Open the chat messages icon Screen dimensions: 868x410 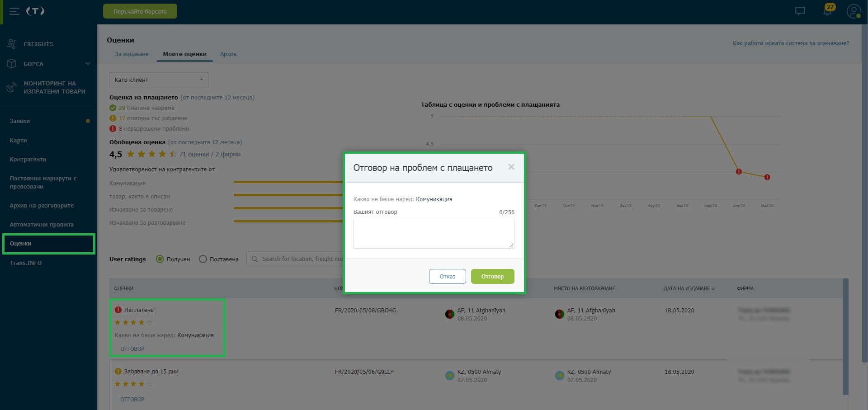(x=800, y=11)
